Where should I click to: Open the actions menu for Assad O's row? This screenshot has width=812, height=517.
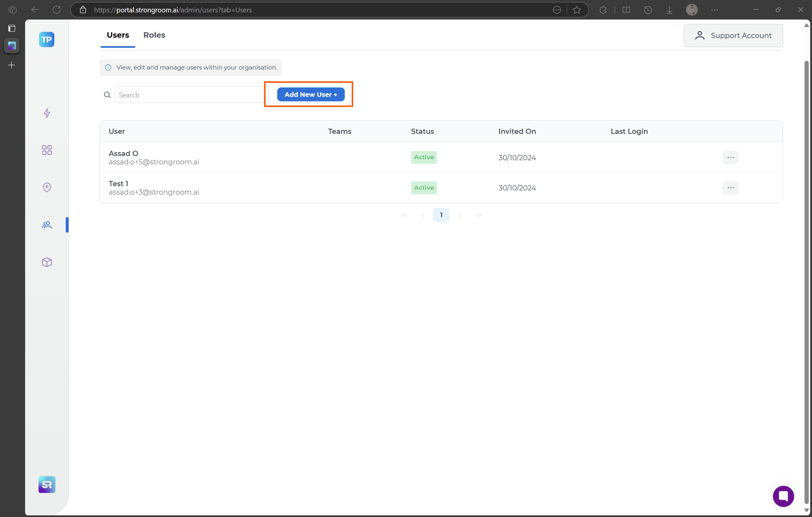click(x=731, y=157)
